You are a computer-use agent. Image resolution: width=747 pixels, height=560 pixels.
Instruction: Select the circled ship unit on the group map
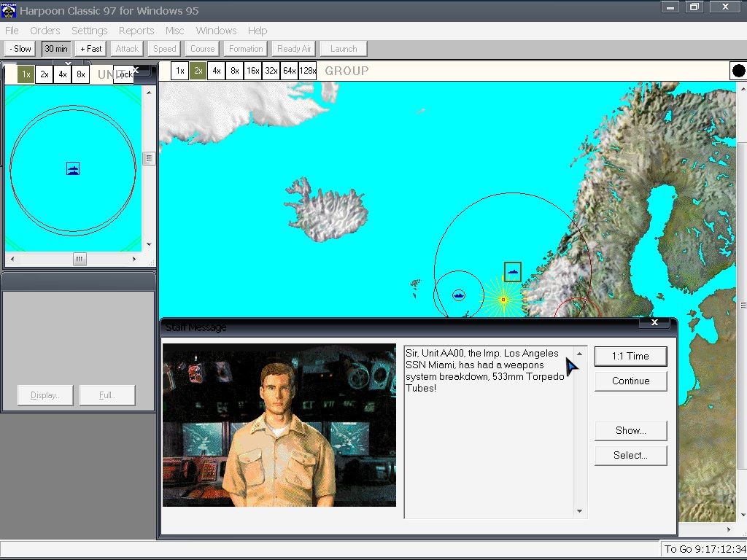click(x=459, y=295)
